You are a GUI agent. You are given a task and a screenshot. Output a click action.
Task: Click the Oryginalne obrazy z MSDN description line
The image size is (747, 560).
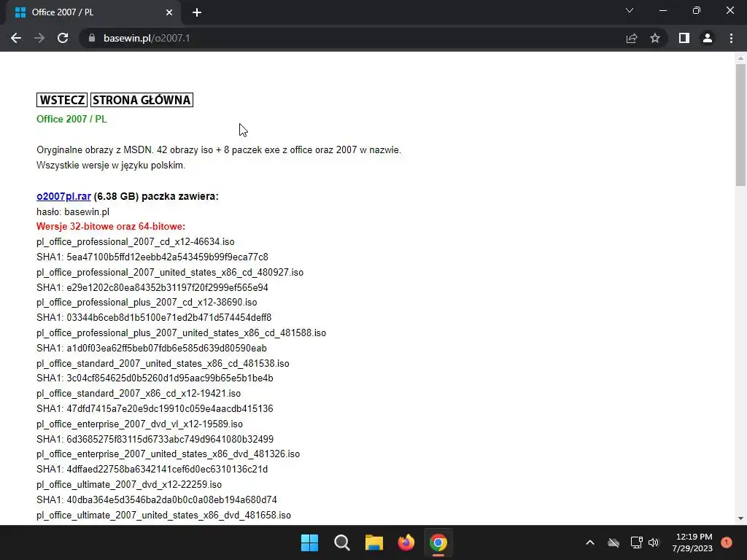coord(219,150)
